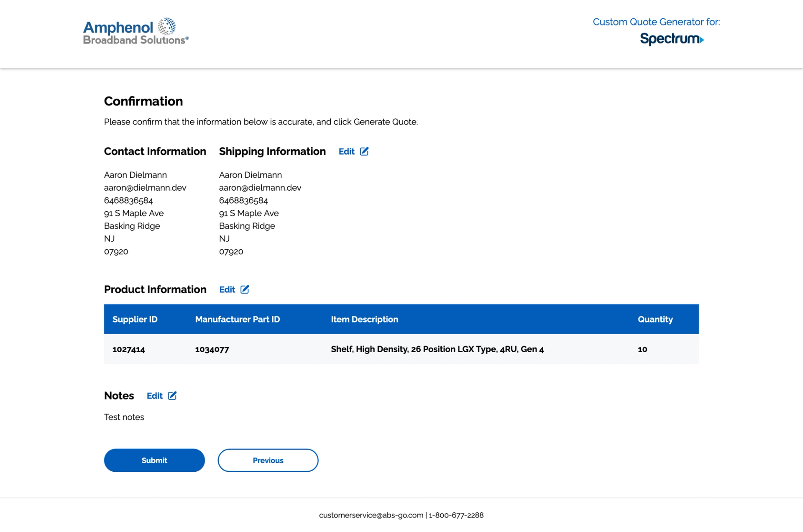803x532 pixels.
Task: Click pencil icon beside Product Information
Action: 245,289
